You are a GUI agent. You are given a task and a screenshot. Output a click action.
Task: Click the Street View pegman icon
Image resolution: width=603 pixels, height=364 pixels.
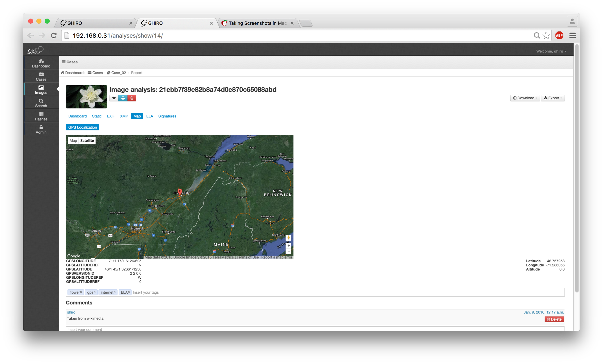point(288,237)
